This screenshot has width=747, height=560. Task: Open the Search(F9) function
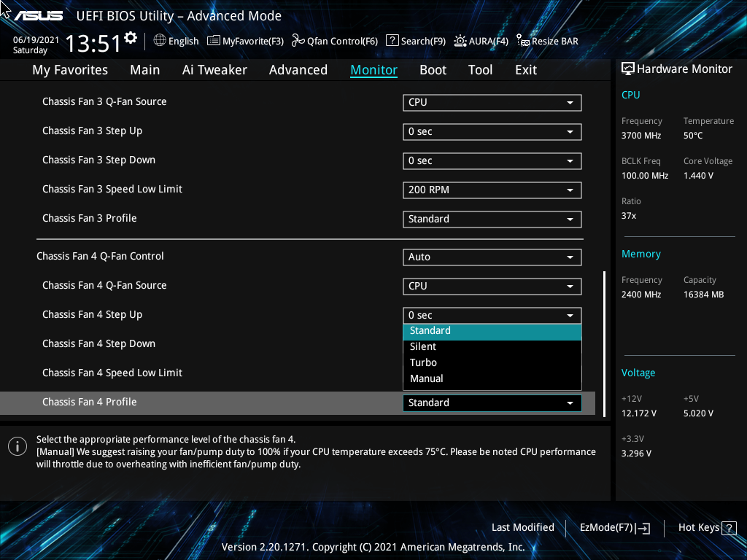(416, 41)
